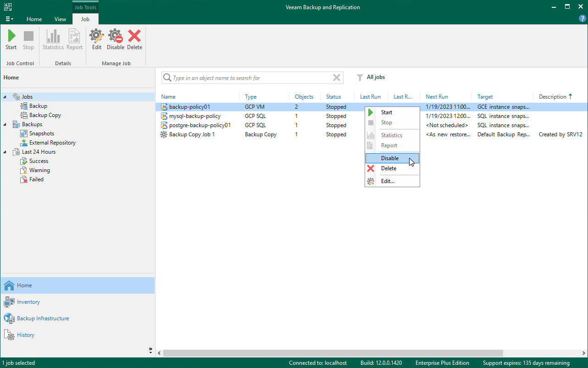588x368 pixels.
Task: Open External Repository under Backups
Action: [52, 143]
